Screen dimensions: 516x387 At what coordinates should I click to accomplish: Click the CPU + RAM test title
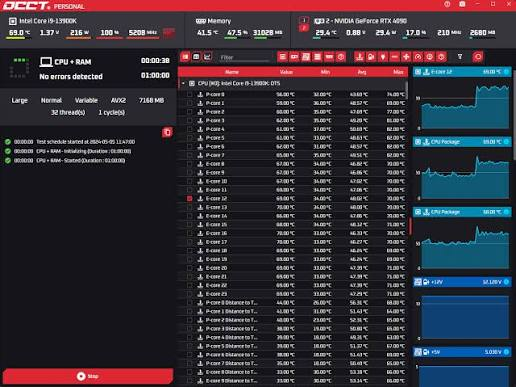(73, 62)
